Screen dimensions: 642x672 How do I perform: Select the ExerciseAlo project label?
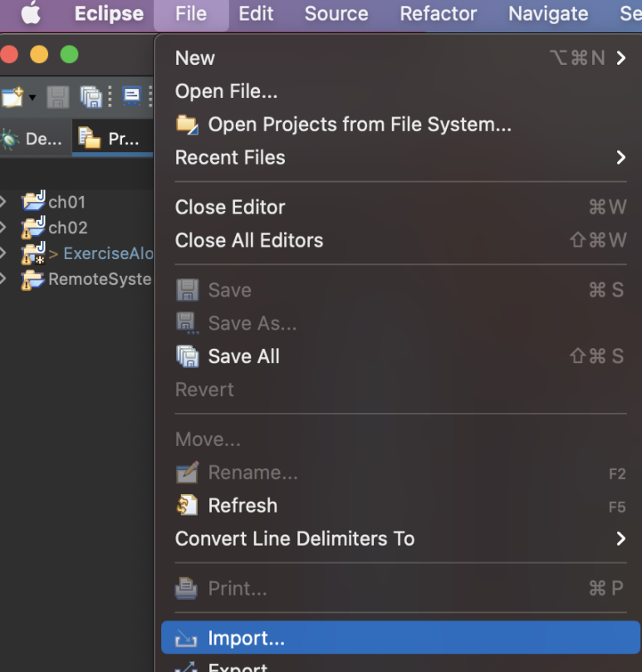[109, 253]
